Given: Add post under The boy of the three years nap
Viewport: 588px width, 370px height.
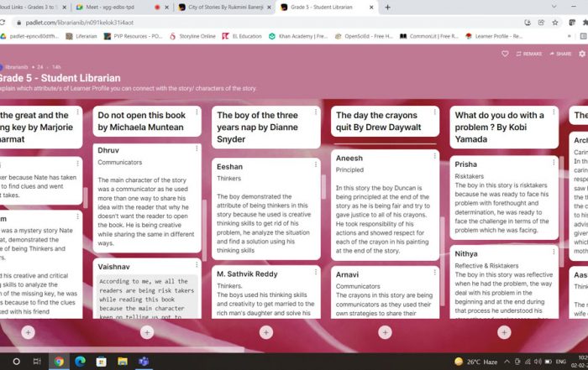Looking at the screenshot, I should coord(266,332).
